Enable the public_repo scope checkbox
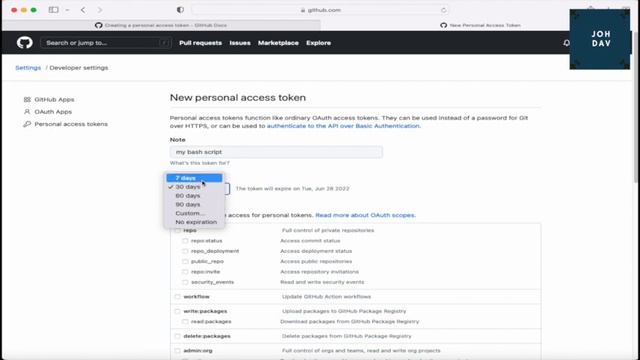This screenshot has width=640, height=360. click(185, 261)
